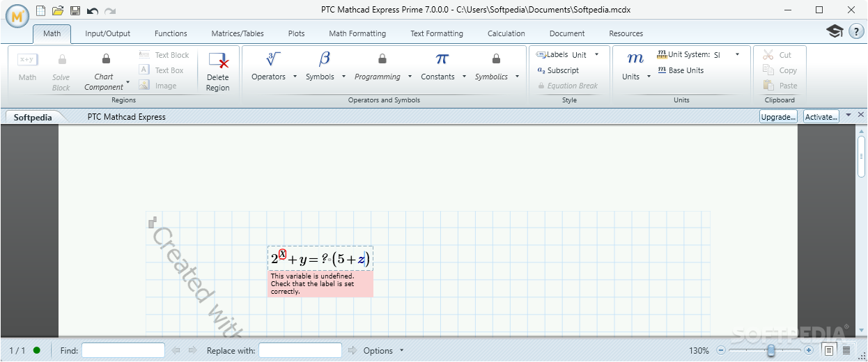Click the zoom slider handle
Screen dimensions: 868x362
pyautogui.click(x=770, y=350)
